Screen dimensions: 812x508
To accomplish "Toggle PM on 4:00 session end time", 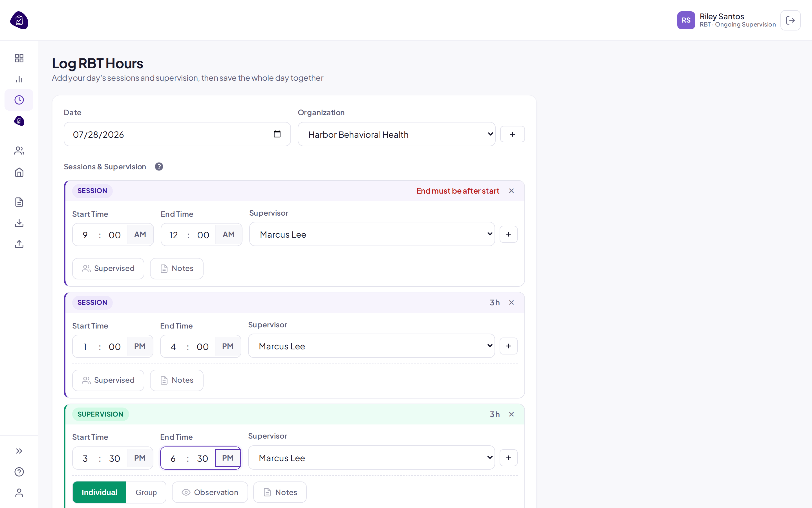I will (228, 346).
